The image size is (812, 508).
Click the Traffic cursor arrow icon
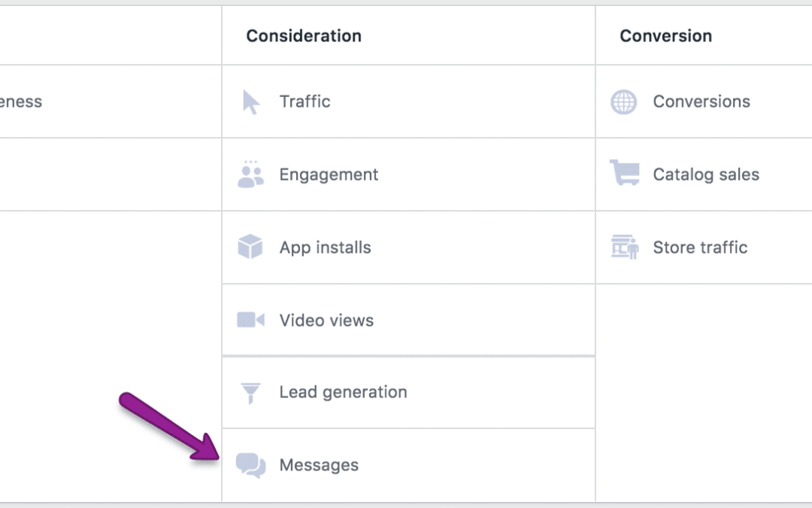coord(250,102)
